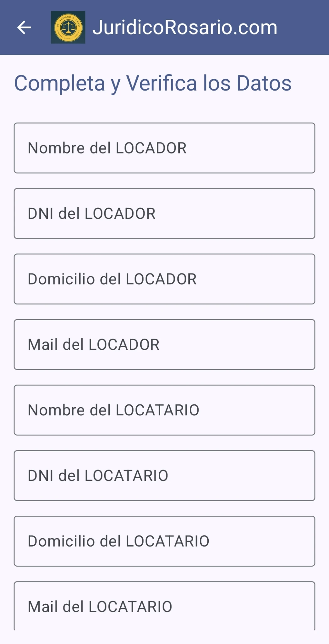Screen dimensions: 329x644
Task: Tap the back arrow icon
Action: pos(24,27)
